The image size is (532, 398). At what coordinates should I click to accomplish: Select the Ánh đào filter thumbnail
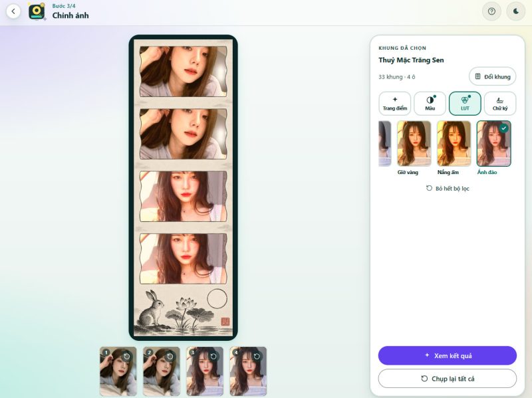493,144
